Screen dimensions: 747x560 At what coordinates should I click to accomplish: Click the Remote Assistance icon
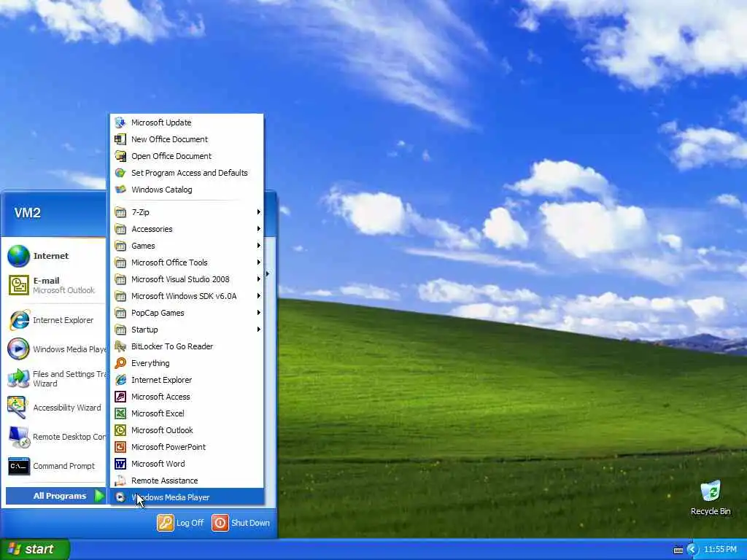pyautogui.click(x=120, y=480)
